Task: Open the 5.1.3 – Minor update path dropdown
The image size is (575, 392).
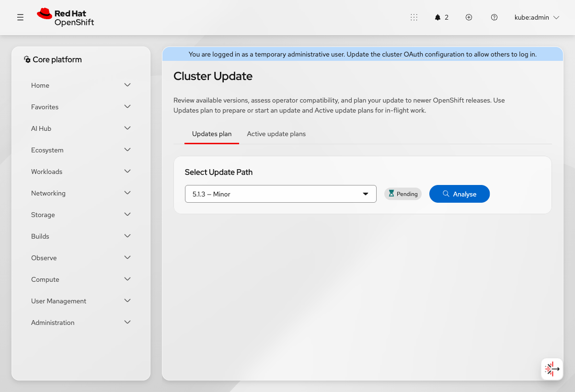Action: (281, 194)
